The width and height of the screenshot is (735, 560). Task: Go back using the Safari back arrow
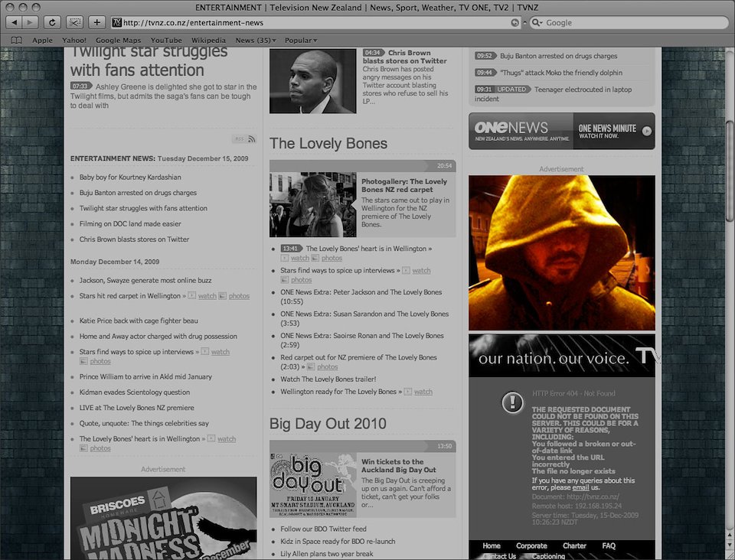[14, 22]
